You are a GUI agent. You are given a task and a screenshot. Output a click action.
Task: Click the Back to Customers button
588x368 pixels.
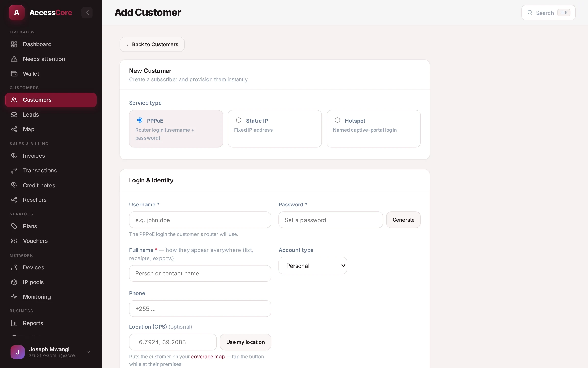pyautogui.click(x=152, y=44)
